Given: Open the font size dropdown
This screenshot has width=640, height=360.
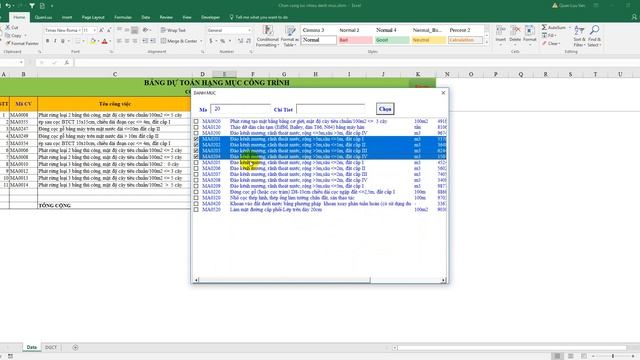Looking at the screenshot, I should [95, 30].
